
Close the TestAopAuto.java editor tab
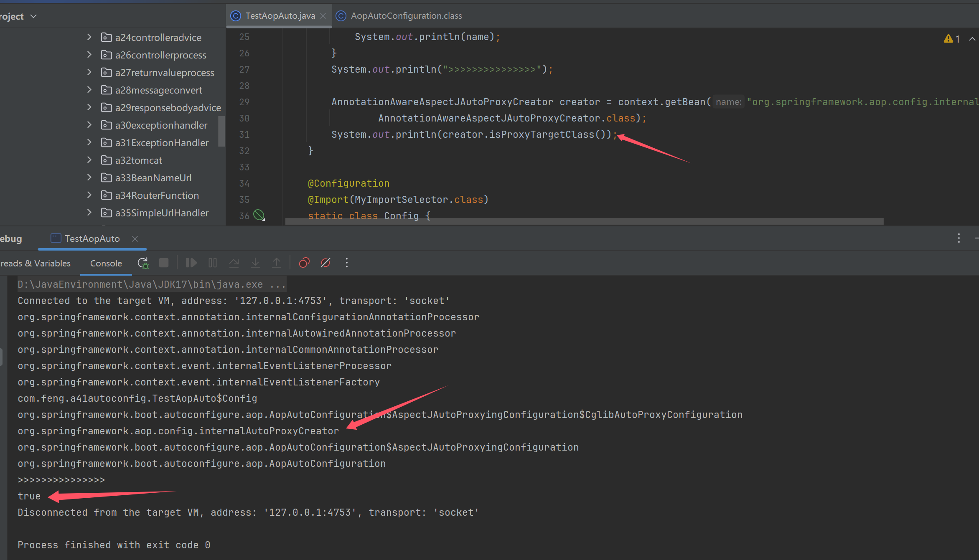click(323, 16)
